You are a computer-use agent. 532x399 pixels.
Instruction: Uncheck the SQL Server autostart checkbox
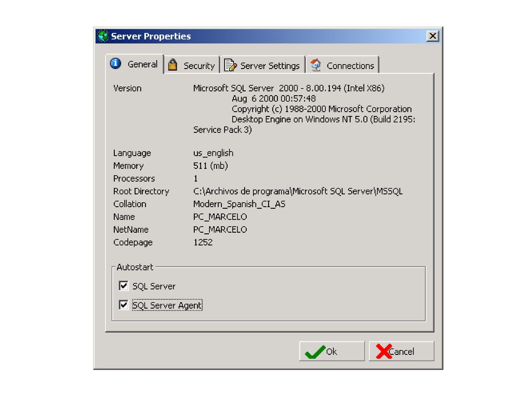[x=124, y=286]
